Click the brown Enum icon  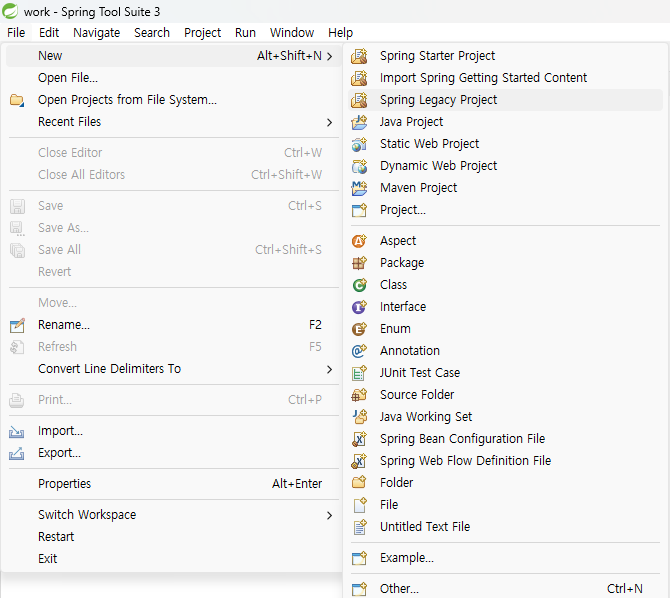click(359, 329)
